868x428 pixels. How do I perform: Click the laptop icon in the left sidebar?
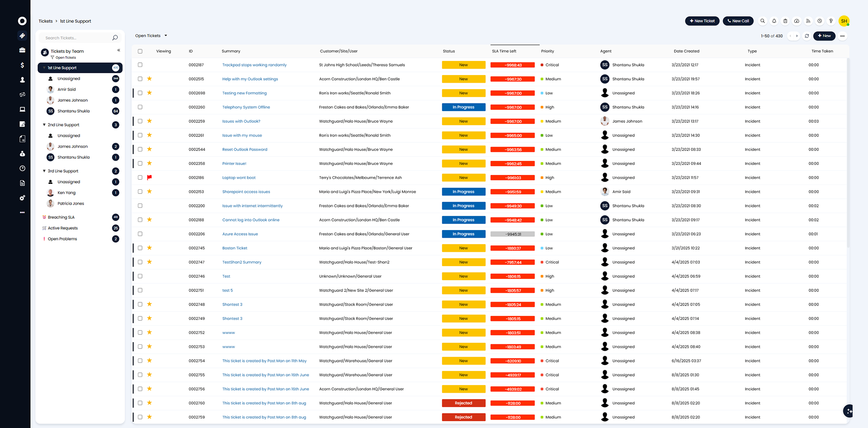pos(22,109)
